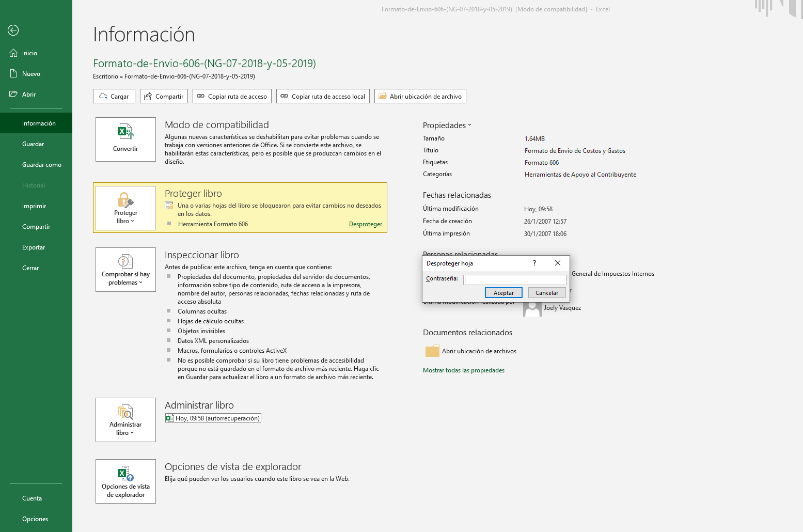The height and width of the screenshot is (532, 803).
Task: Click Opciones de vista de explorador
Action: point(125,481)
